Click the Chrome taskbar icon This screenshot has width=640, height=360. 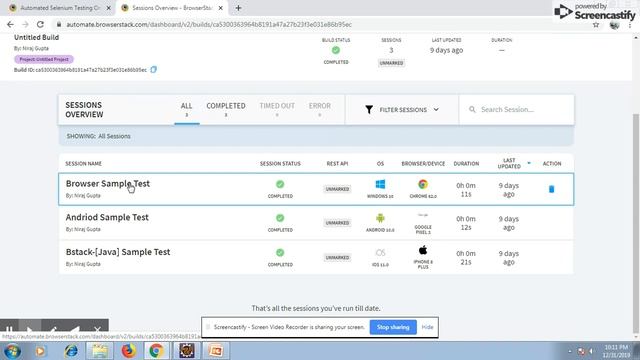pos(156,351)
